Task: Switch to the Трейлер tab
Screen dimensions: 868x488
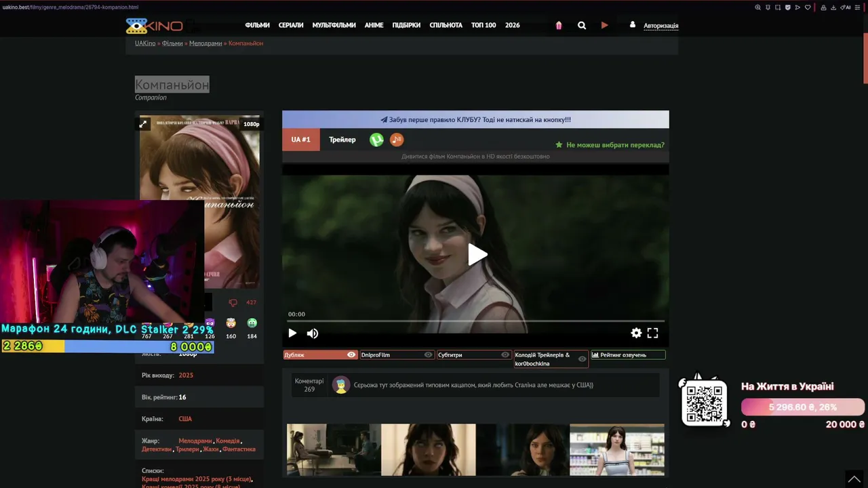Action: (x=342, y=140)
